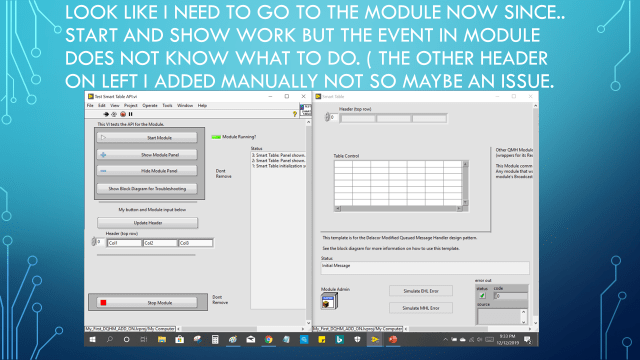
Task: Click the Col1 header field
Action: (124, 243)
